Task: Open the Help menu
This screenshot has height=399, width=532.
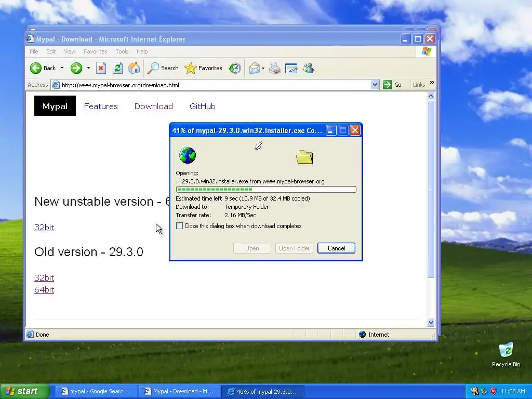Action: click(x=142, y=51)
